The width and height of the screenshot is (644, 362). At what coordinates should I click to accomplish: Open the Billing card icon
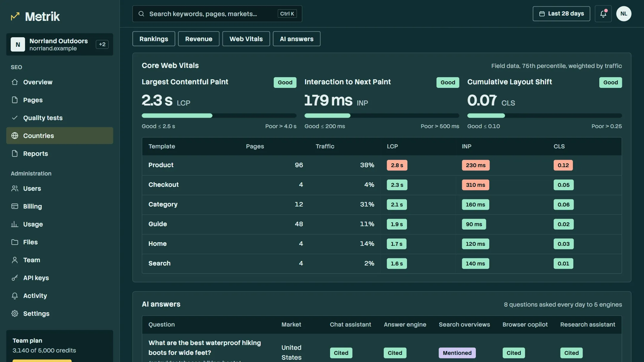[15, 206]
